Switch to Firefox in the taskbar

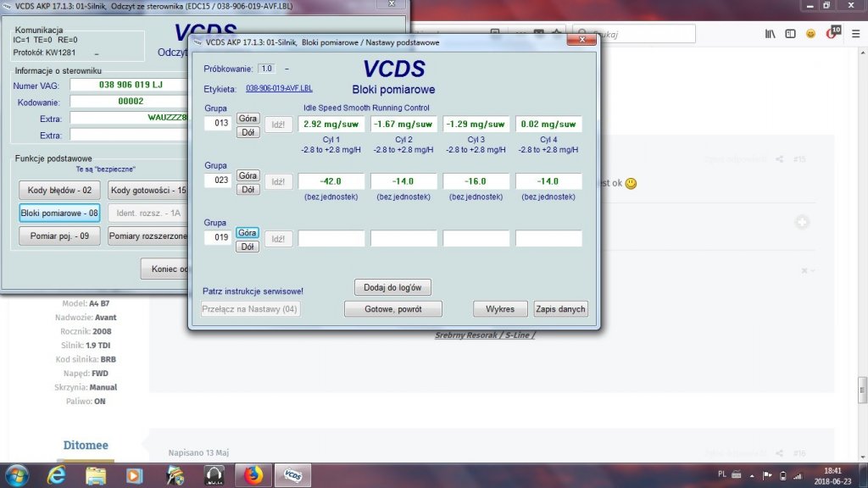[253, 475]
